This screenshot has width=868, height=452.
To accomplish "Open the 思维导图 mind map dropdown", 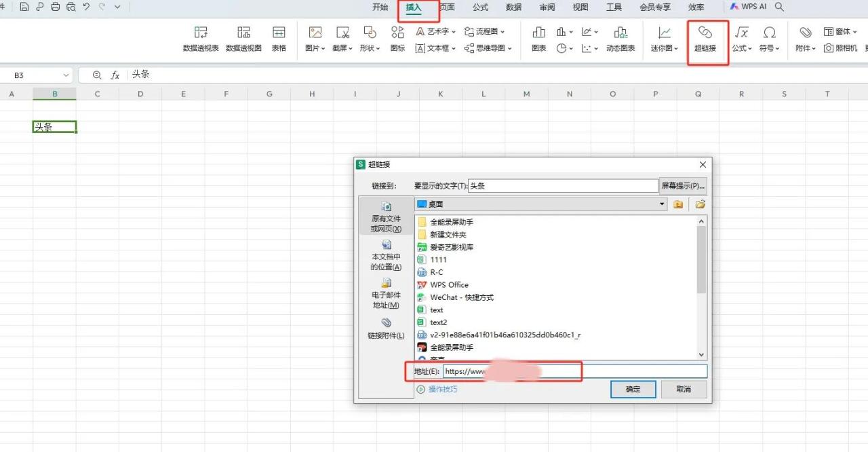I will [488, 48].
